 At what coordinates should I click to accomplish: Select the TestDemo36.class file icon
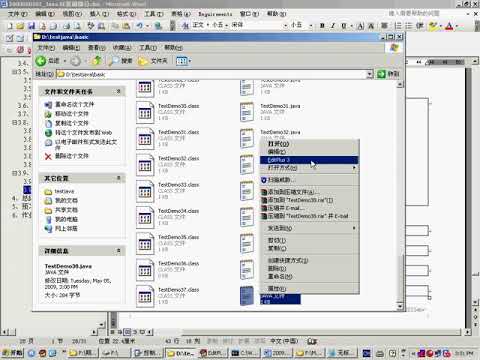click(145, 270)
